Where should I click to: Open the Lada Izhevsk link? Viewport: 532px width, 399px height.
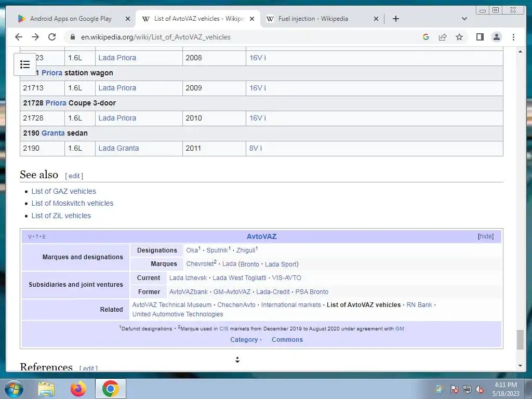188,278
